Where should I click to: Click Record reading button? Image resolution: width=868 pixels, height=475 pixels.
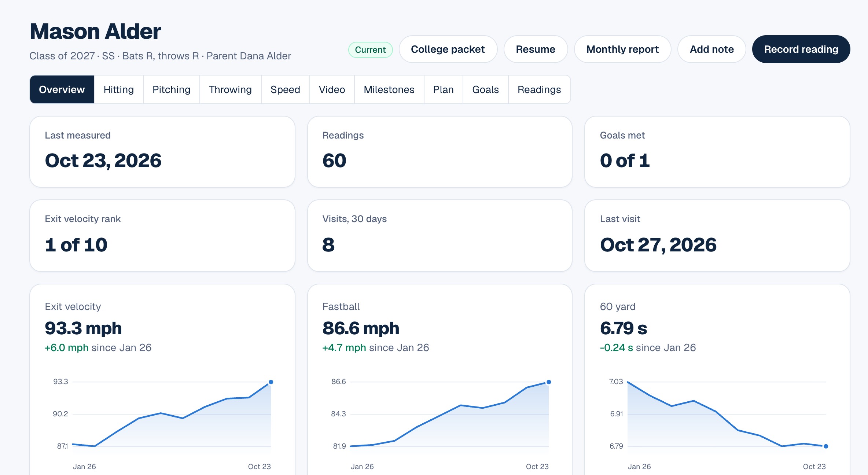801,49
